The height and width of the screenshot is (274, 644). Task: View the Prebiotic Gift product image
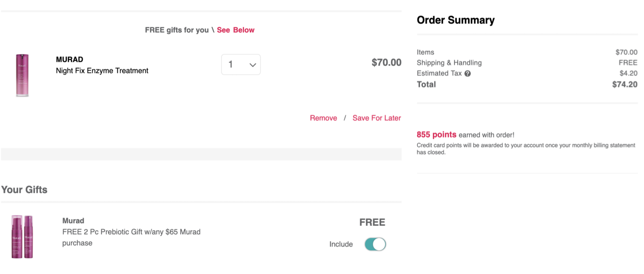(x=22, y=237)
